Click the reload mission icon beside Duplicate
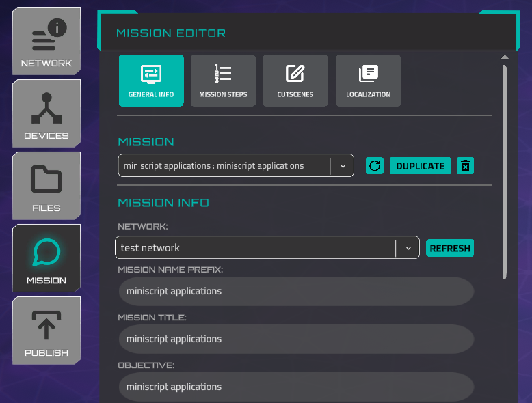The width and height of the screenshot is (532, 403). click(375, 166)
